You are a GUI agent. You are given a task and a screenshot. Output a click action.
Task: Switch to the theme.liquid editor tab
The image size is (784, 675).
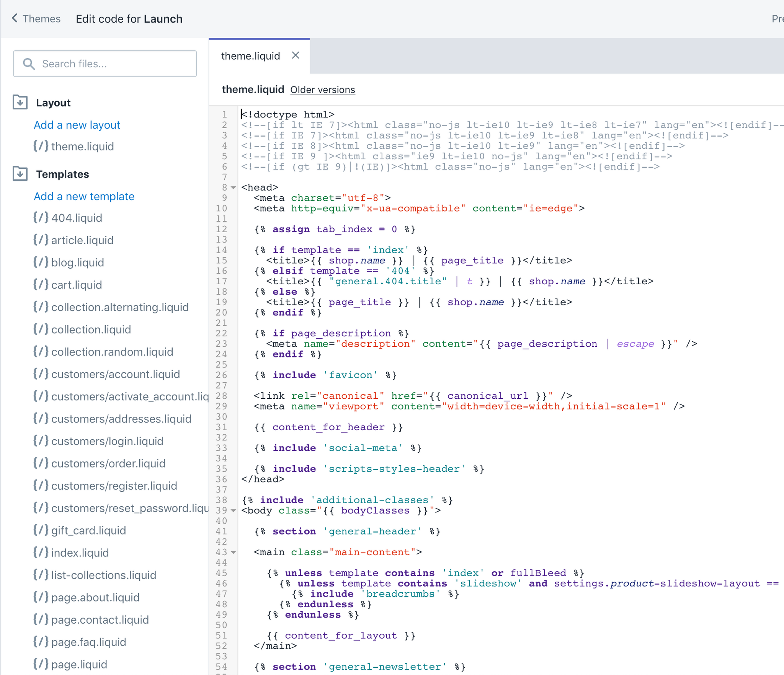(250, 56)
